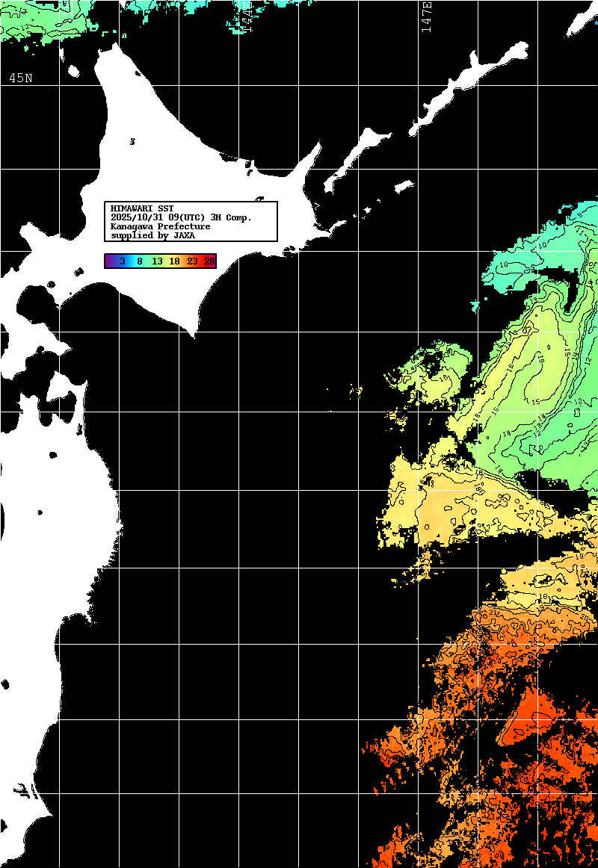
Task: Choose the orange 23 legend value
Action: 192,261
